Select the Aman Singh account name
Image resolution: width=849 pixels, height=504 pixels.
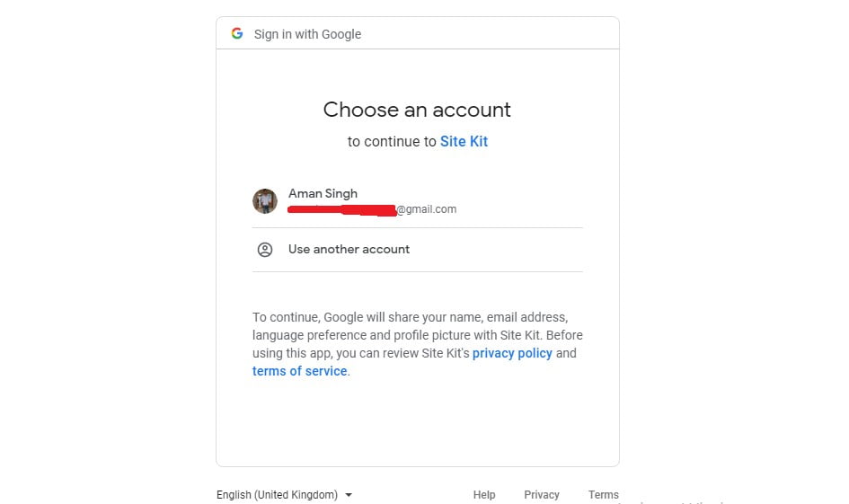click(x=323, y=193)
